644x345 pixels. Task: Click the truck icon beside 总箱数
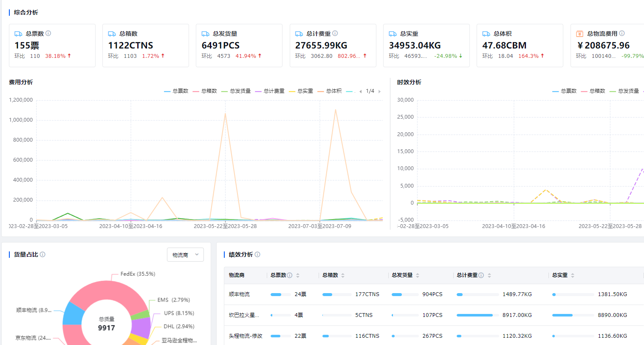click(x=112, y=34)
